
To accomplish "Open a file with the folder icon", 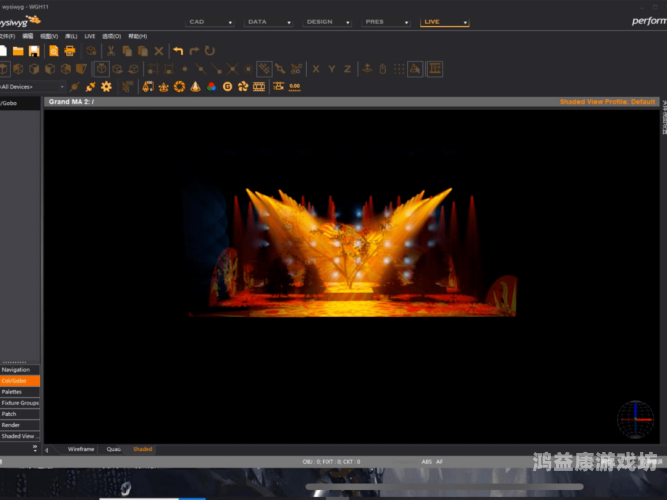I will (x=18, y=51).
